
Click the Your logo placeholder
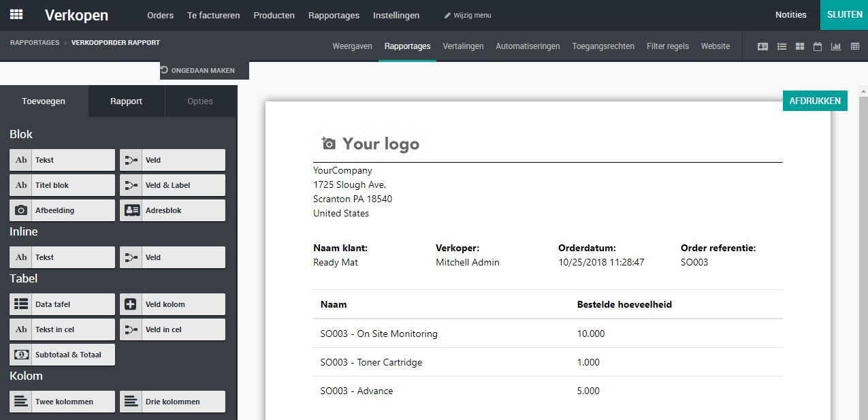370,143
